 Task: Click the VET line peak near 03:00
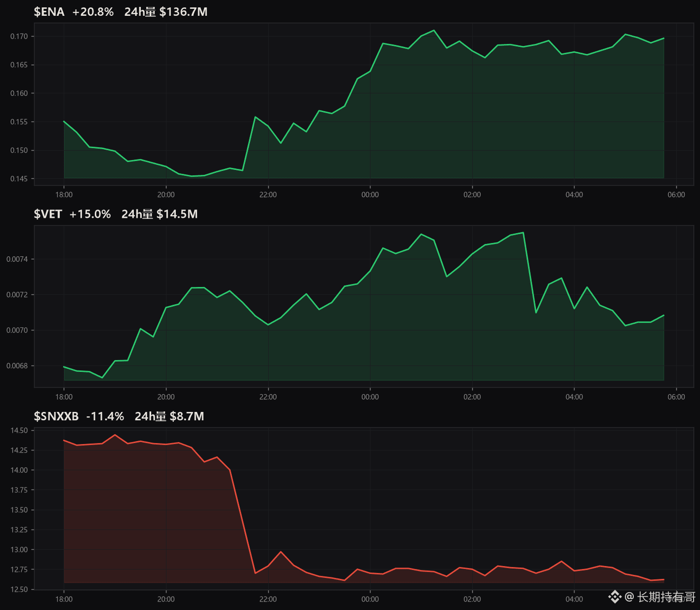523,233
